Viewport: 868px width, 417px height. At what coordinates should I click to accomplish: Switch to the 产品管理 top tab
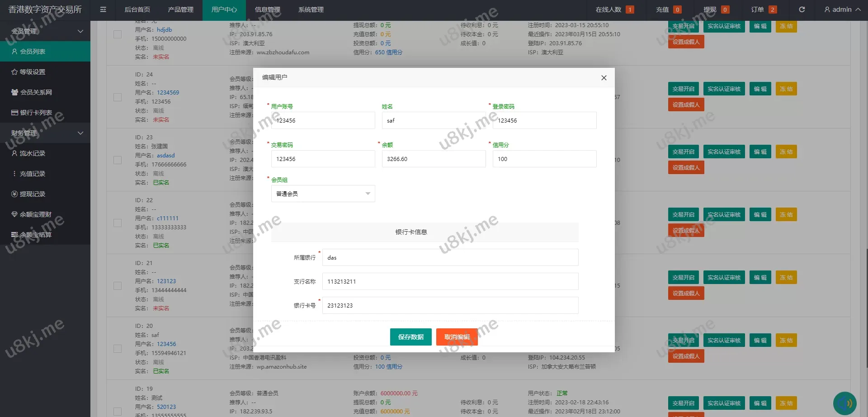point(180,9)
